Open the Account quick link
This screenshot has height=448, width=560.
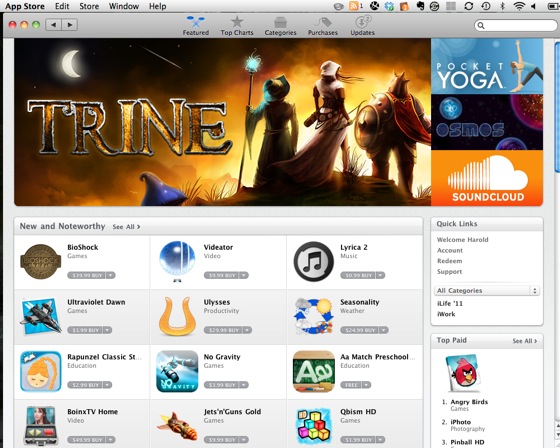(450, 250)
